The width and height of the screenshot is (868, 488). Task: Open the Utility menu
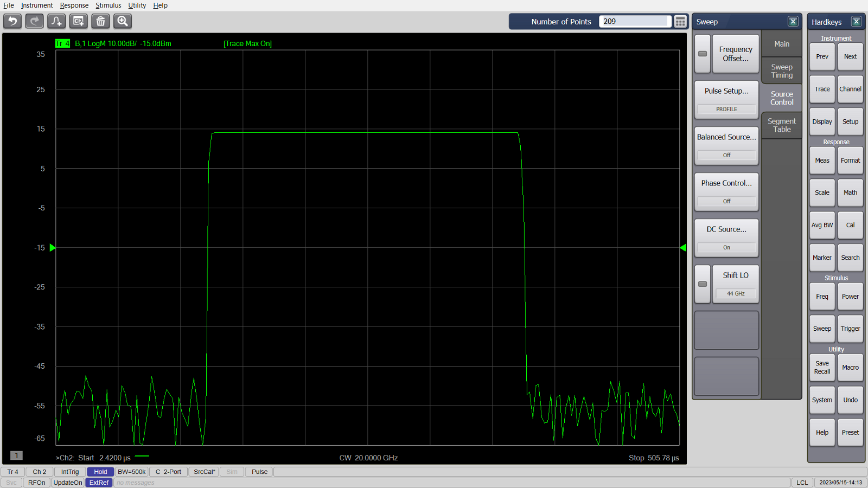[137, 5]
